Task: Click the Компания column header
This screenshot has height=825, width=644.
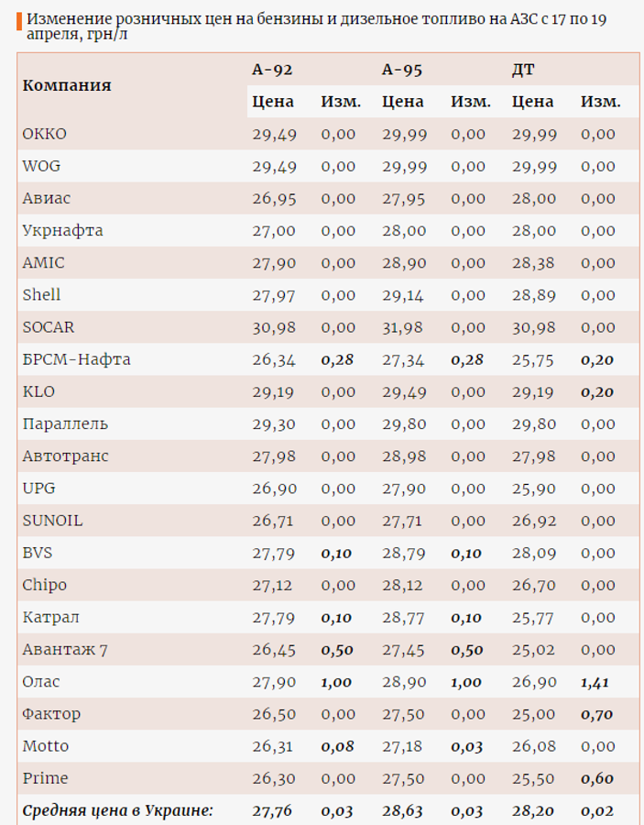Action: click(x=67, y=85)
